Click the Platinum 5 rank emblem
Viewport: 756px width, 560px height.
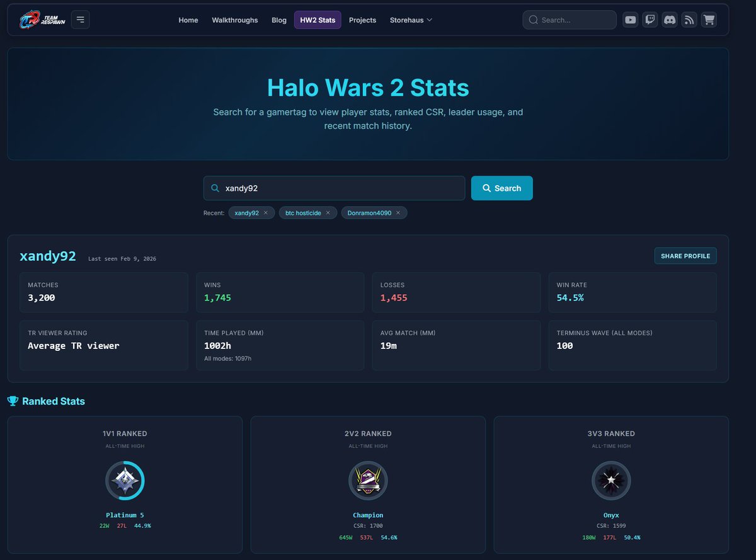pos(125,481)
